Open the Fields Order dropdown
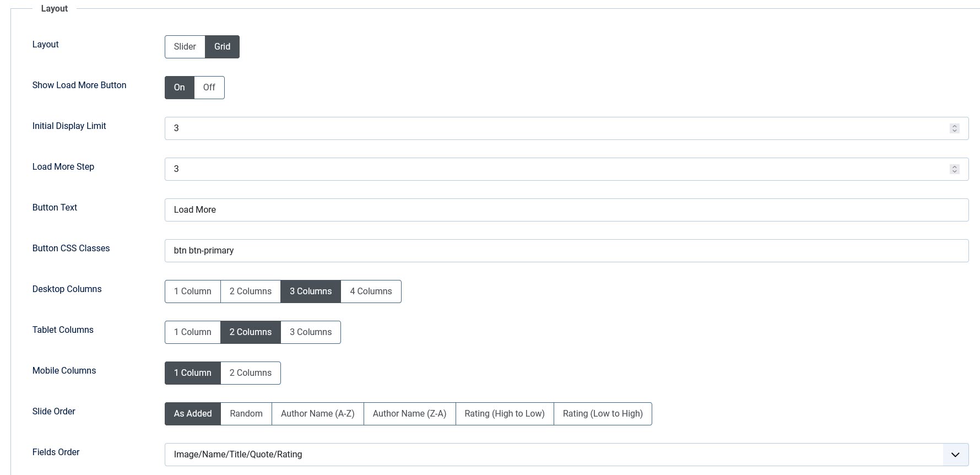The image size is (980, 475). click(x=955, y=455)
